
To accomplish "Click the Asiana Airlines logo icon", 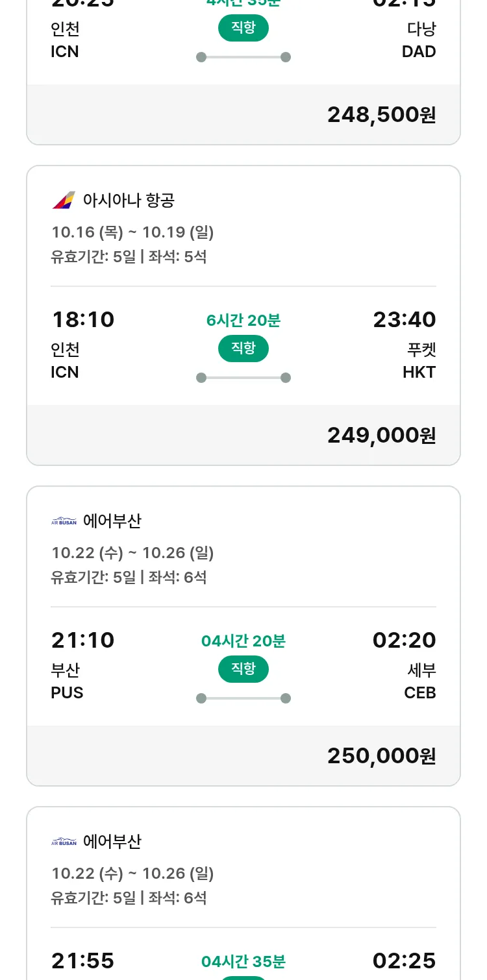I will point(64,200).
